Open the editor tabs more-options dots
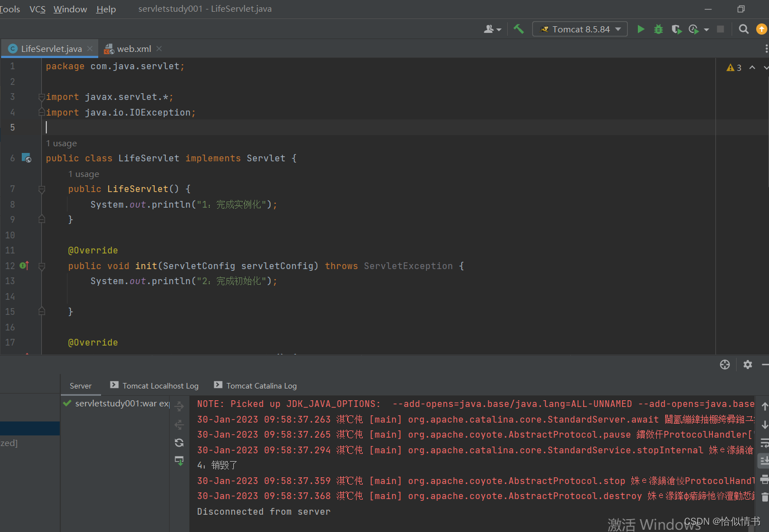This screenshot has height=532, width=769. tap(766, 49)
